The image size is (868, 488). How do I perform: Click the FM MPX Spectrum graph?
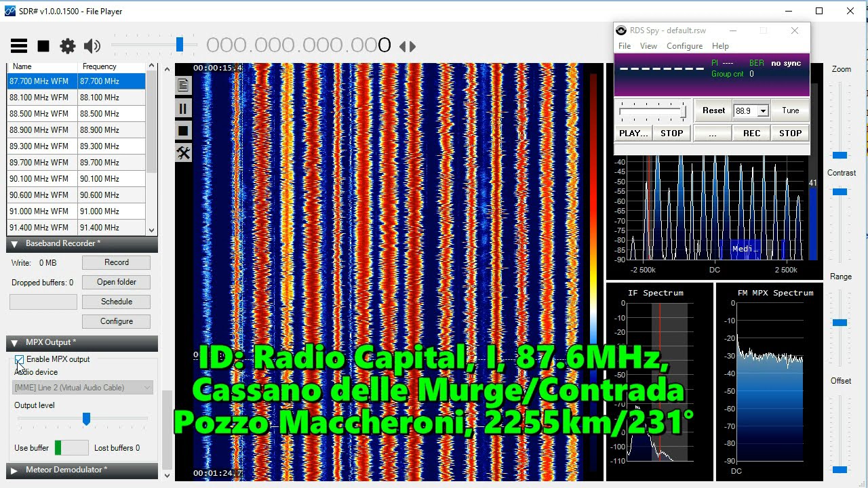coord(770,382)
